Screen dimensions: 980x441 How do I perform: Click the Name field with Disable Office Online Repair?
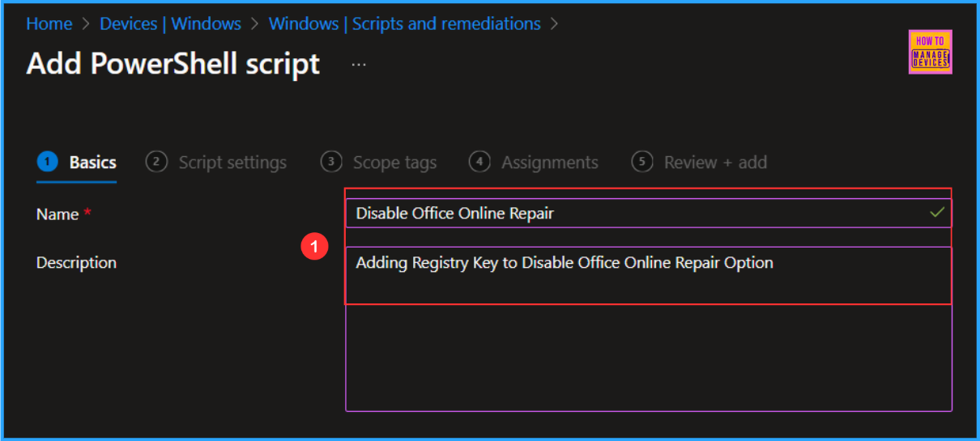tap(649, 214)
